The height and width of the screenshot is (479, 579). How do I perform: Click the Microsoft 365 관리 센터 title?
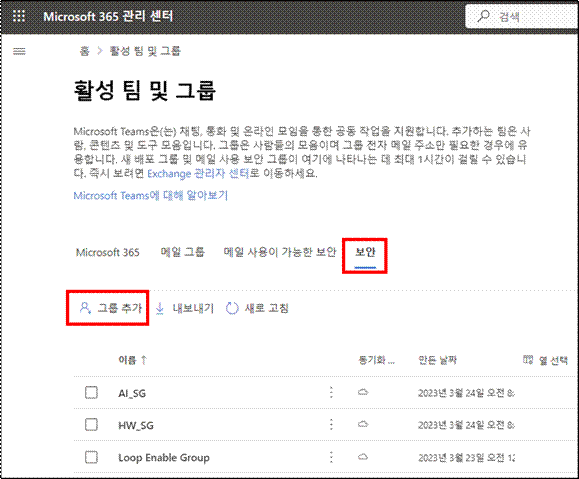pos(108,17)
